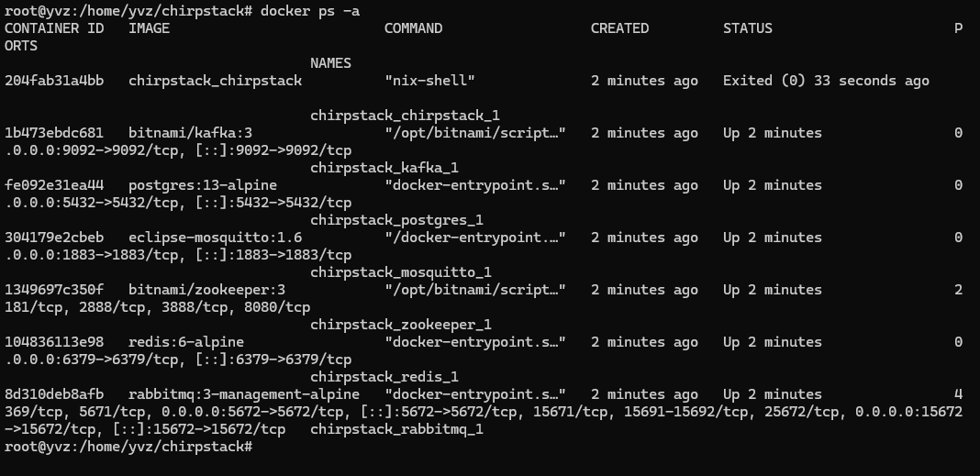
Task: Click the chirpstack_redis_1 container name
Action: 384,377
